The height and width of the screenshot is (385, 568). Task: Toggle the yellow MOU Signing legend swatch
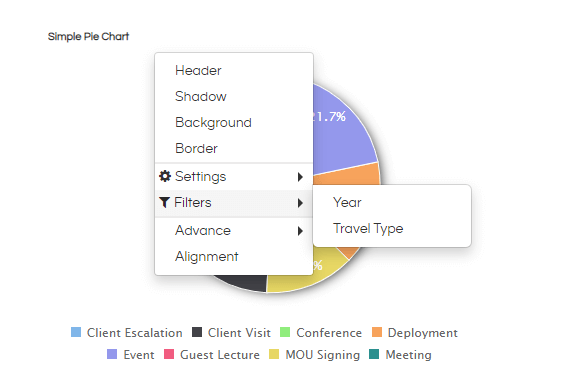274,354
